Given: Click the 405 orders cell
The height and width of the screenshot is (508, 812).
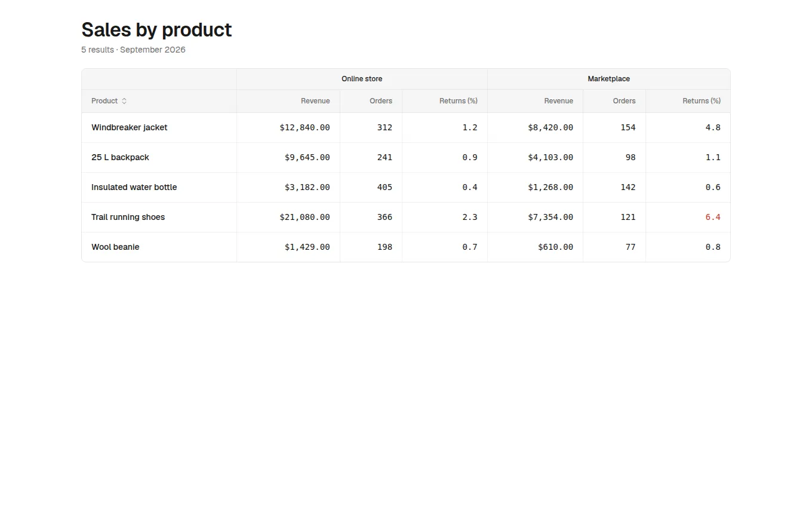Looking at the screenshot, I should click(371, 187).
